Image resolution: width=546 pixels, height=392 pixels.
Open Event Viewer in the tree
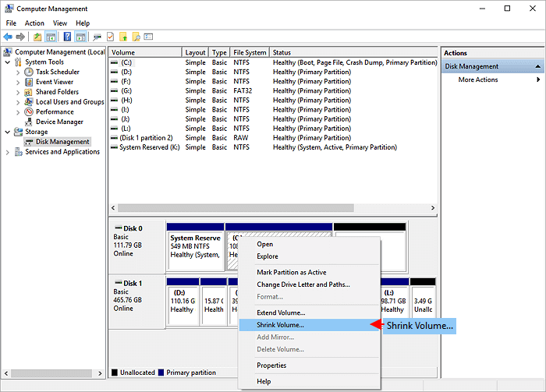(x=54, y=82)
